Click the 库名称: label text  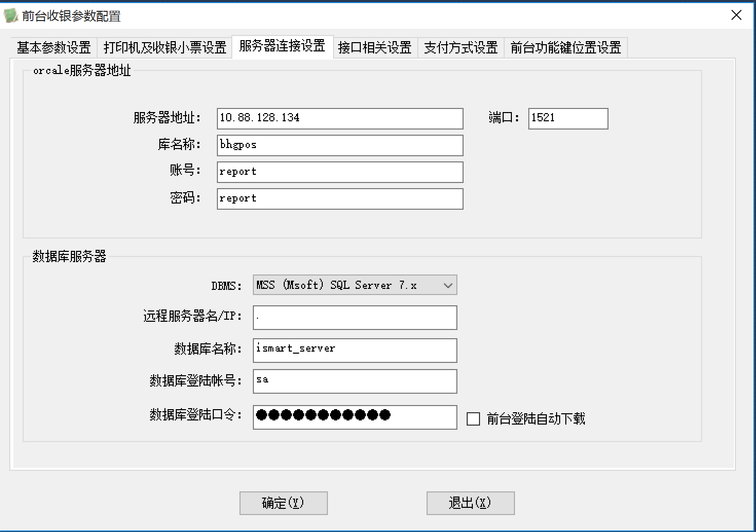[x=179, y=144]
